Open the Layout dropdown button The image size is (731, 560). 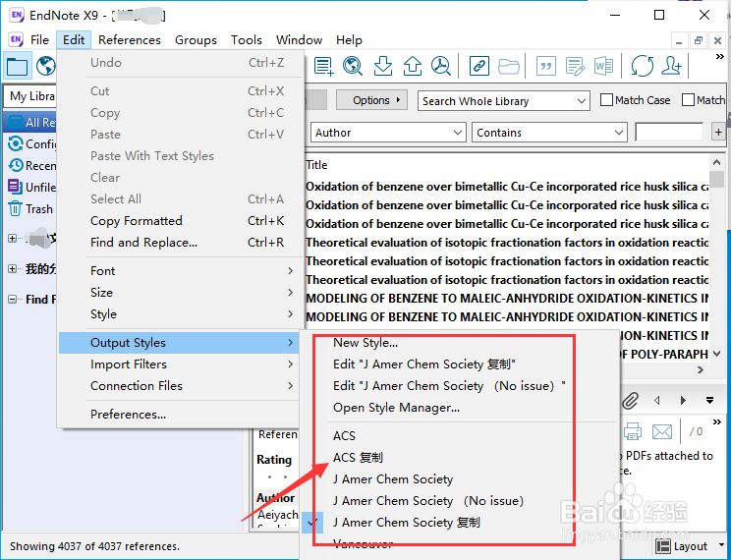[x=690, y=546]
